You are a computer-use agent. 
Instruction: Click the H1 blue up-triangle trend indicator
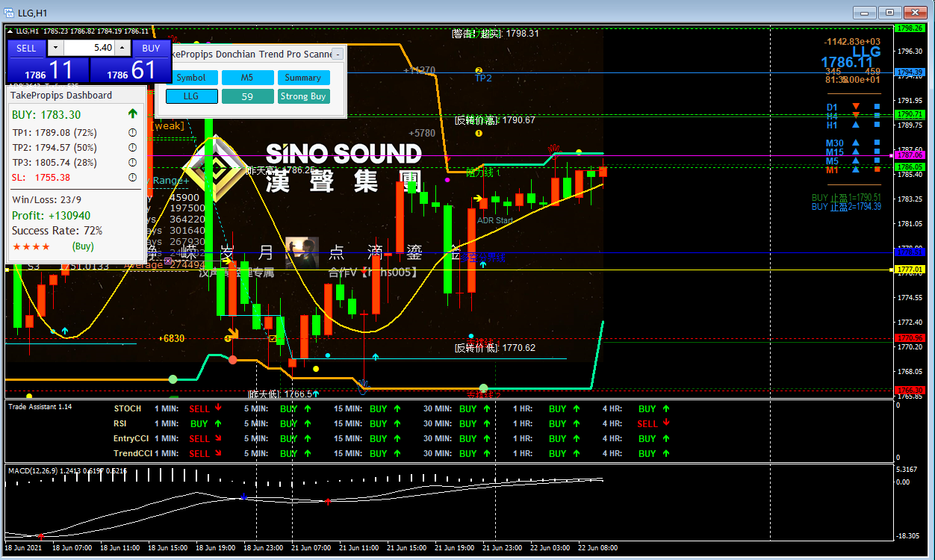tap(856, 125)
